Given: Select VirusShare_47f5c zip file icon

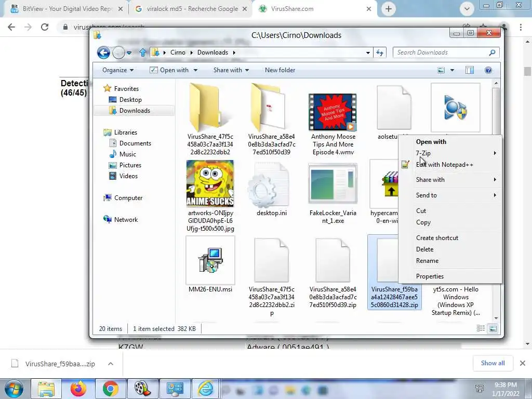Looking at the screenshot, I should 271,260.
